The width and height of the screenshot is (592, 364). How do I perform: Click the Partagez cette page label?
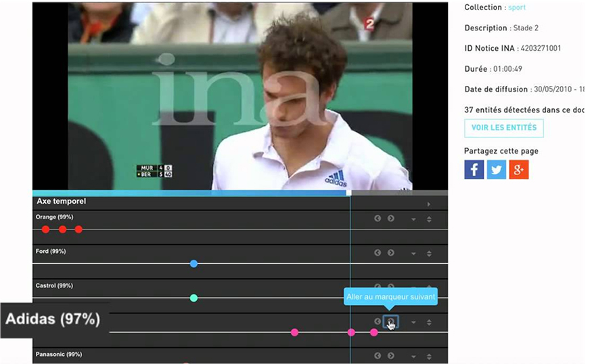pyautogui.click(x=501, y=151)
